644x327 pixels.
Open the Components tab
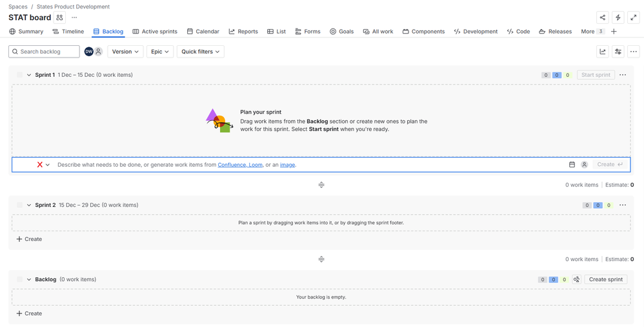(x=423, y=31)
